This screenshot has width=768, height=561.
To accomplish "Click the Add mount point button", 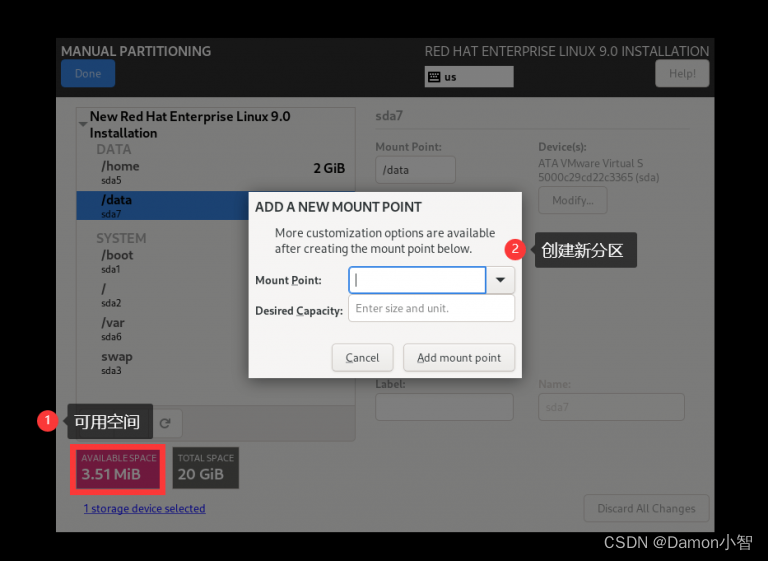I will click(x=459, y=358).
